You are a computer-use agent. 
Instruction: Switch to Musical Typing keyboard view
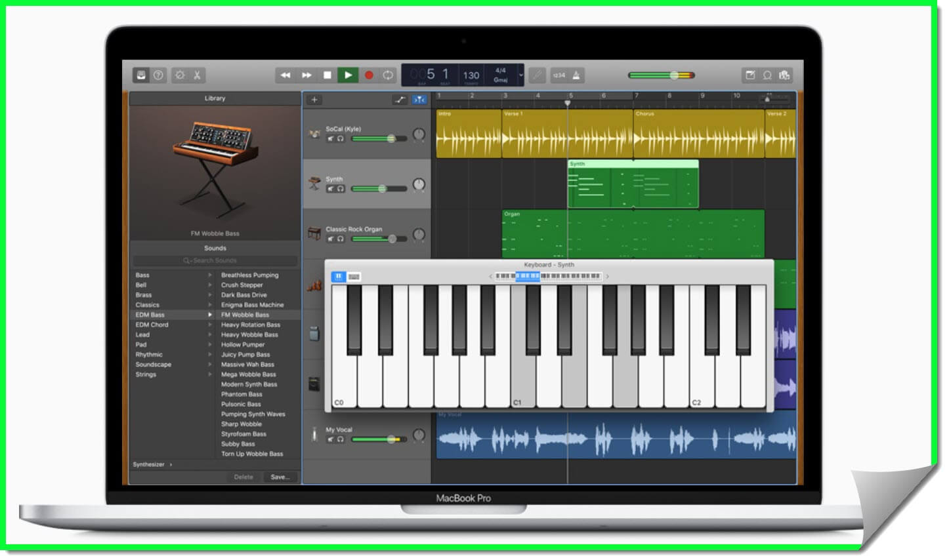point(354,277)
